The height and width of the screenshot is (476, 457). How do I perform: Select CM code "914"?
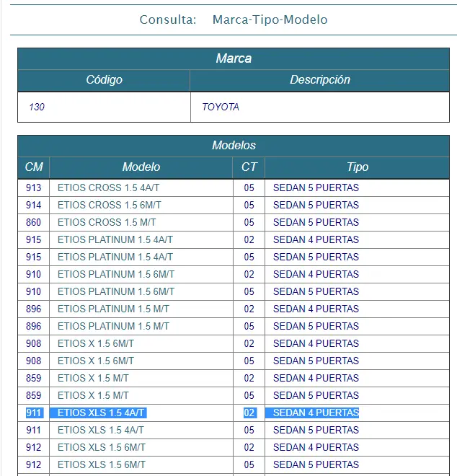point(33,205)
